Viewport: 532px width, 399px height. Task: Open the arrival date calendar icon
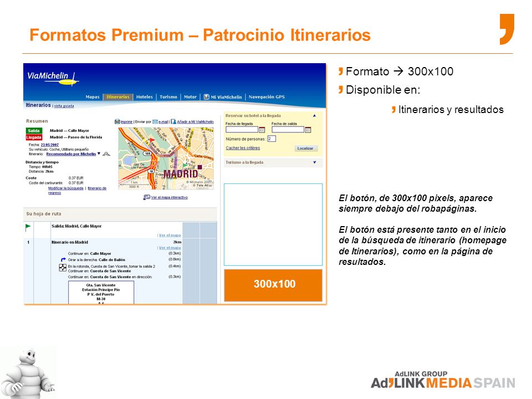262,130
